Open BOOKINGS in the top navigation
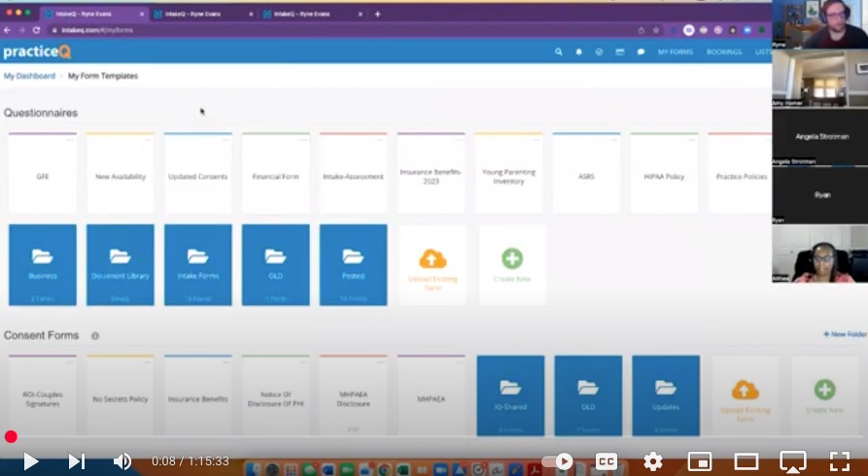This screenshot has height=476, width=868. click(x=724, y=51)
